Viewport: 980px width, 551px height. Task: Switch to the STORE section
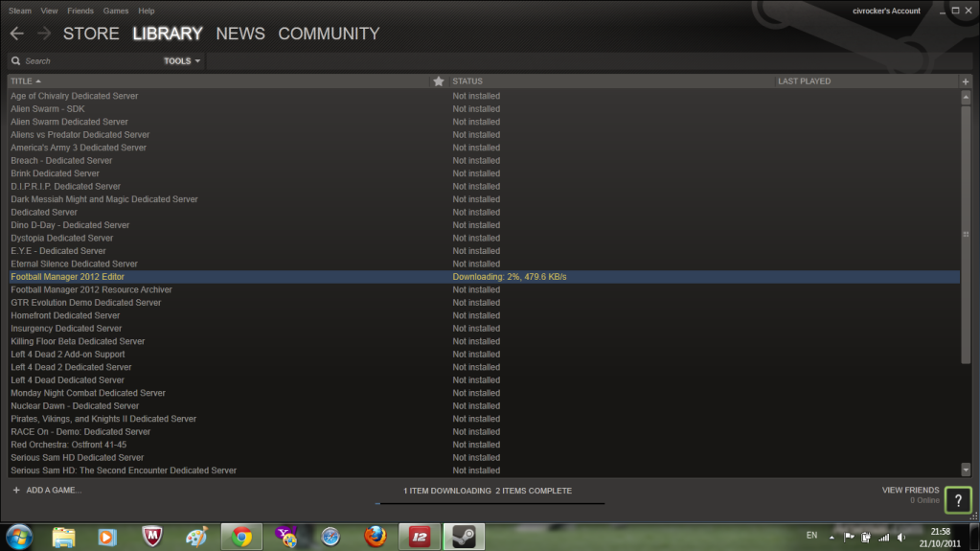pyautogui.click(x=91, y=34)
